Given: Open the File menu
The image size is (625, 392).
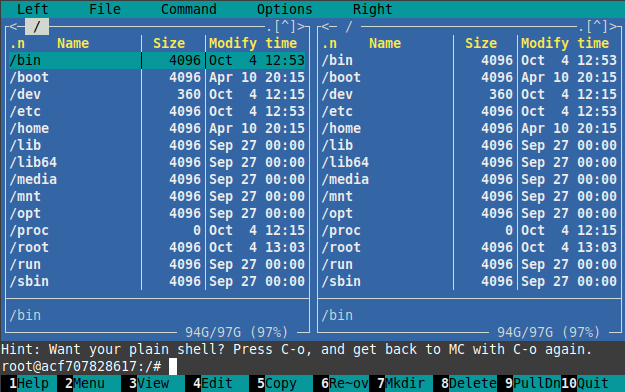Looking at the screenshot, I should [105, 9].
